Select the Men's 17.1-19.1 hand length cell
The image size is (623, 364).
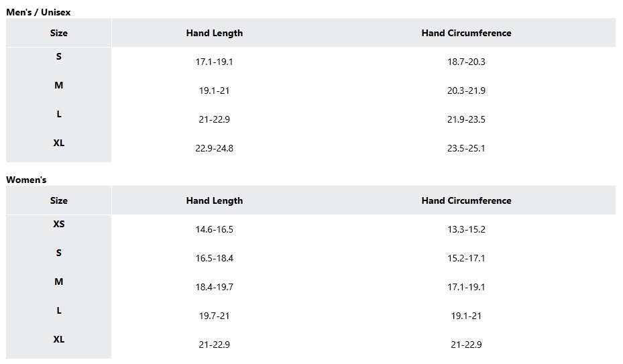(x=214, y=62)
